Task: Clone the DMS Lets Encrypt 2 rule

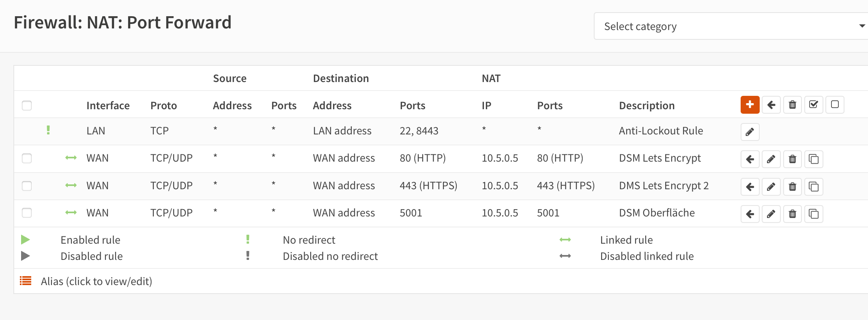Action: click(813, 187)
